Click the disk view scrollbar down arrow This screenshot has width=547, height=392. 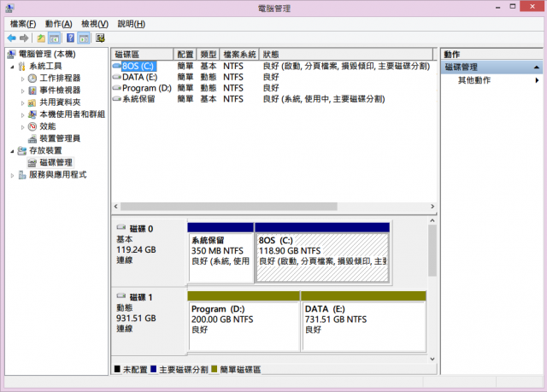click(432, 359)
